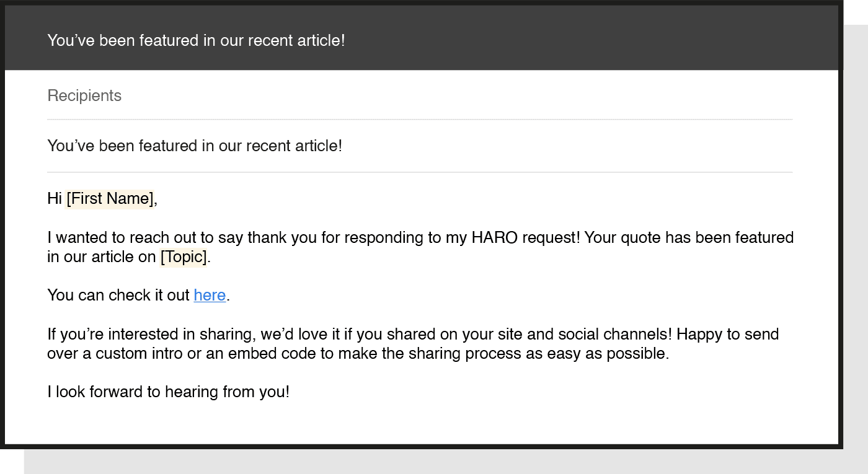Click the subject line field below Recipients
Viewport: 868px width, 474px height.
click(x=420, y=146)
